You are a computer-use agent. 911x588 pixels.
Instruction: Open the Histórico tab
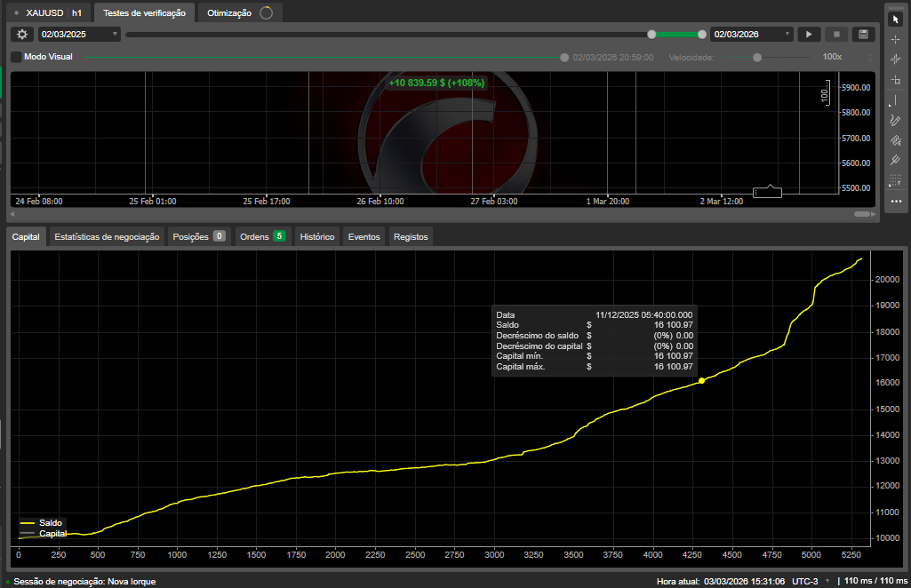317,237
